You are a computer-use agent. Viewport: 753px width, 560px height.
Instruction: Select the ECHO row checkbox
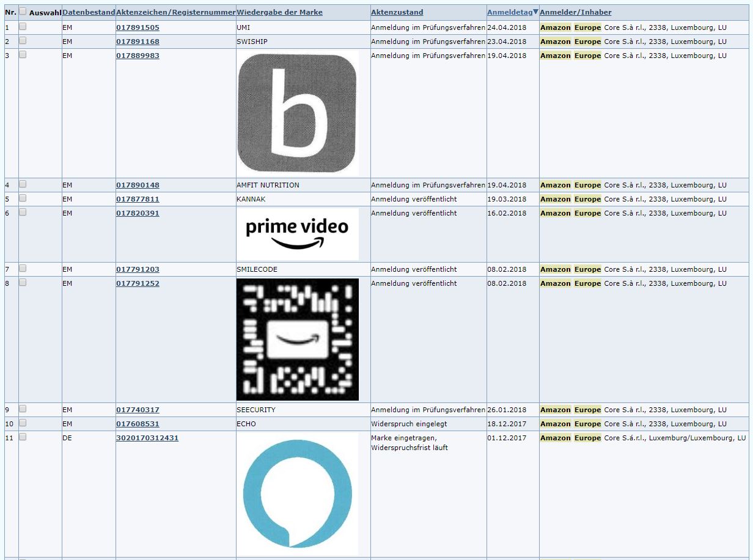23,423
